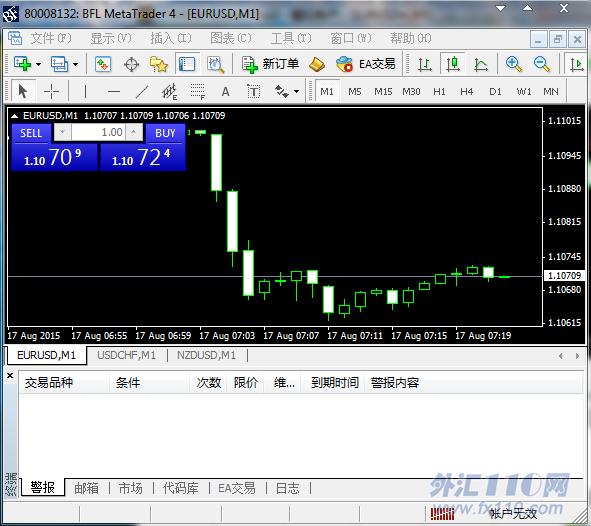Viewport: 591px width, 526px height.
Task: Select the vertical line drawing tool
Action: [85, 91]
